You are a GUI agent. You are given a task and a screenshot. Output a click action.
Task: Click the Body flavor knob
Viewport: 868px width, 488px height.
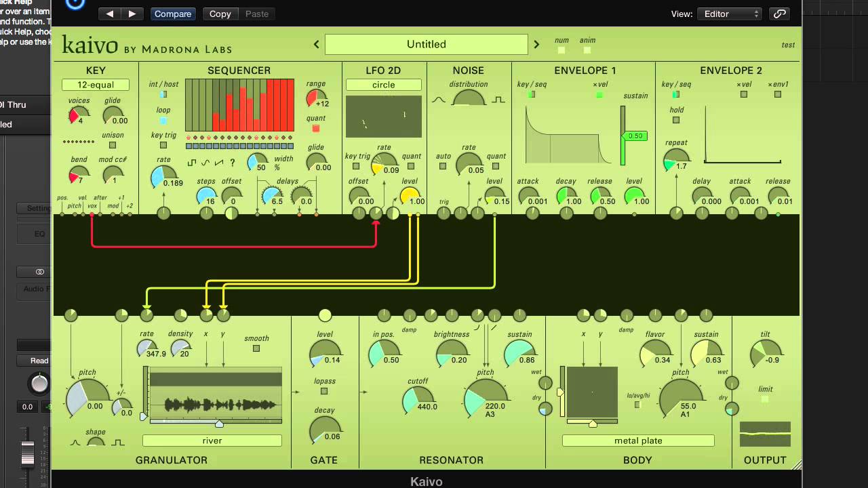pyautogui.click(x=654, y=354)
